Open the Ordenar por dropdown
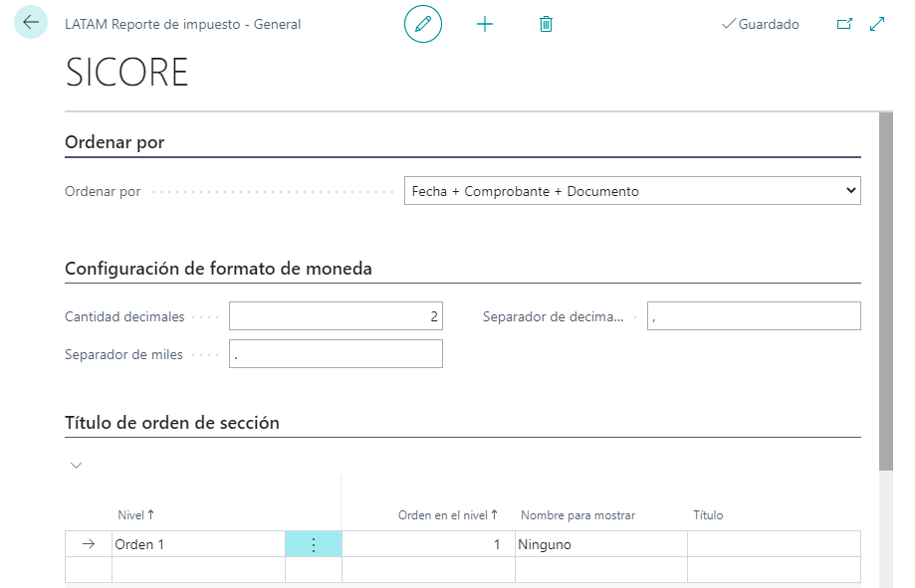Image resolution: width=915 pixels, height=588 pixels. pyautogui.click(x=632, y=191)
